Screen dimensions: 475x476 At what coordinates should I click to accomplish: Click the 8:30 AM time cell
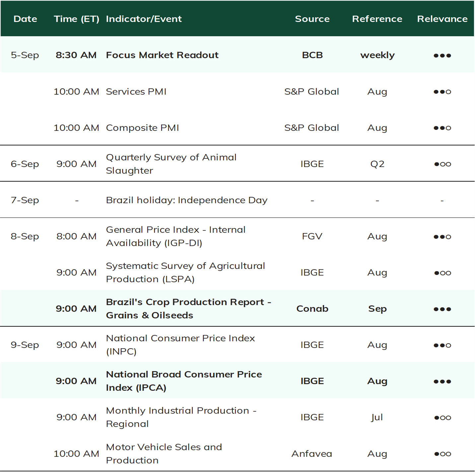pyautogui.click(x=76, y=55)
